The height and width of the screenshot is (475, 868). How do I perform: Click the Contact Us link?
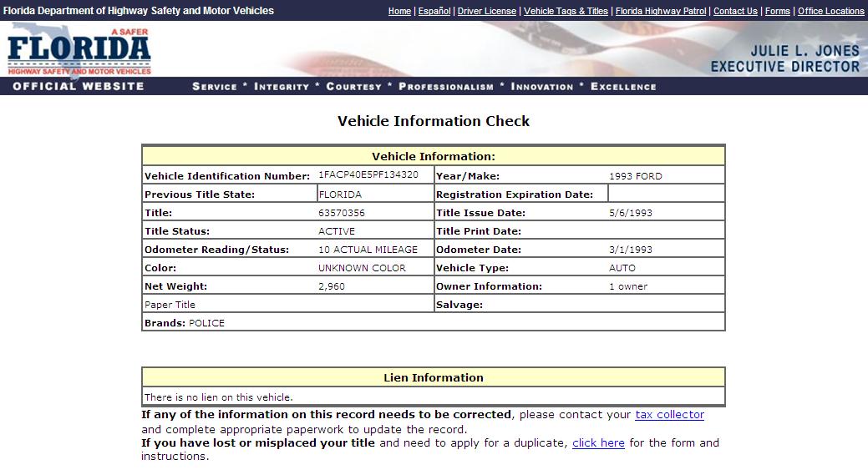click(x=735, y=11)
